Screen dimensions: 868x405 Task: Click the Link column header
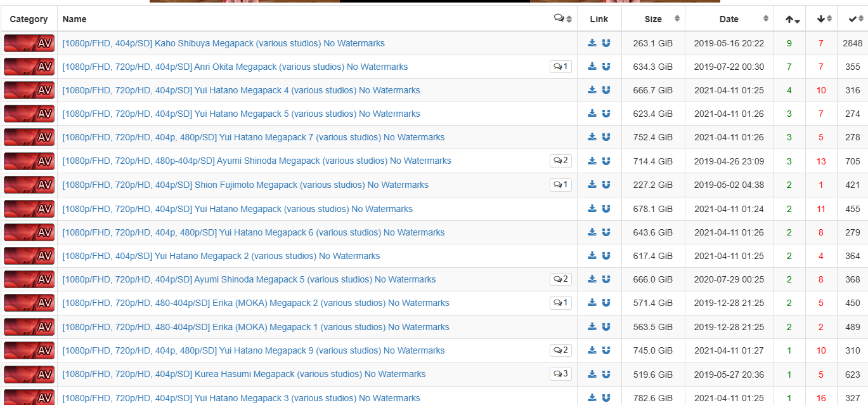(x=599, y=19)
